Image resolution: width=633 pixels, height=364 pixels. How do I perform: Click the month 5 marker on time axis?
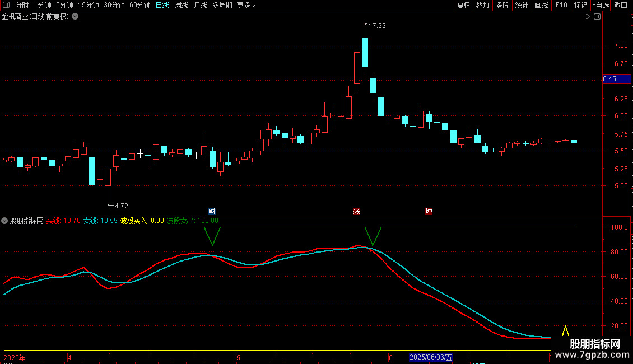pyautogui.click(x=238, y=358)
